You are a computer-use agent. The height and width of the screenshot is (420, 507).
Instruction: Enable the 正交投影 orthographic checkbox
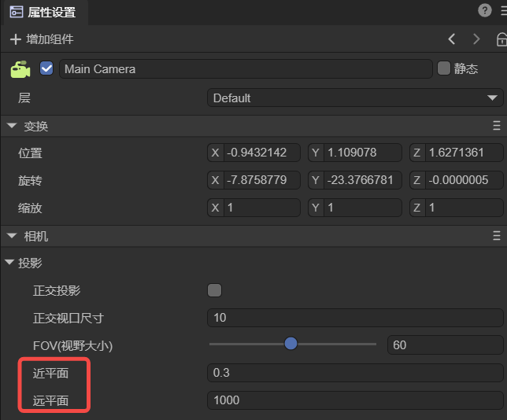click(214, 290)
